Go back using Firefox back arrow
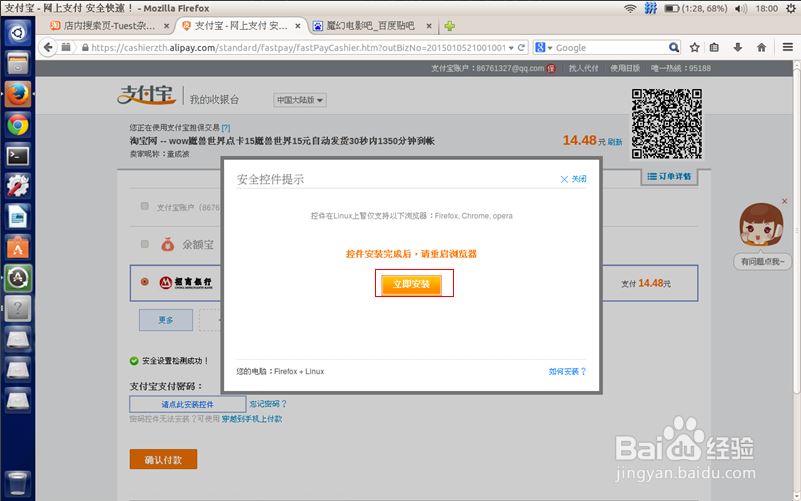Image resolution: width=801 pixels, height=501 pixels. point(48,47)
